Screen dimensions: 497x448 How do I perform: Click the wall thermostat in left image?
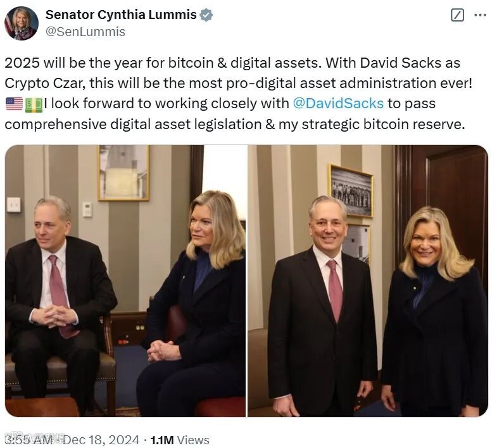87,209
